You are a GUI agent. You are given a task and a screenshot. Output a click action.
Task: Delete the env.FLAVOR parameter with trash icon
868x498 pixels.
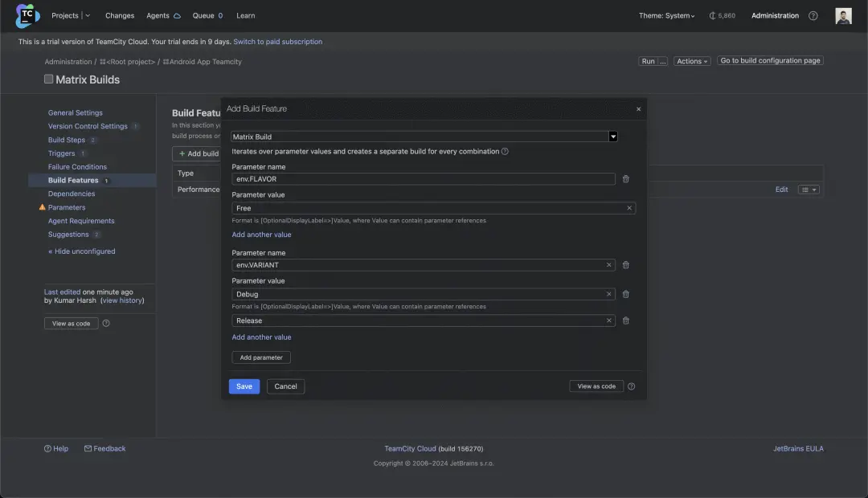pyautogui.click(x=626, y=179)
